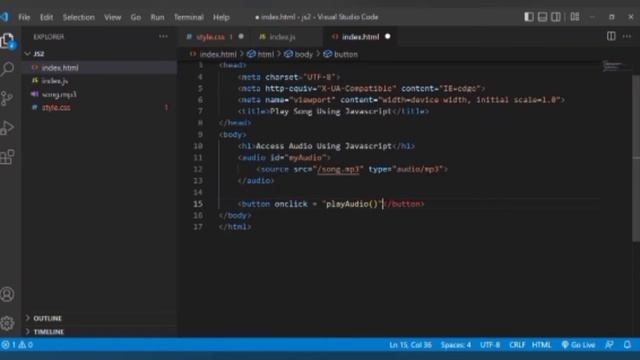Open the Accounts menu icon
640x360 pixels.
(7, 294)
